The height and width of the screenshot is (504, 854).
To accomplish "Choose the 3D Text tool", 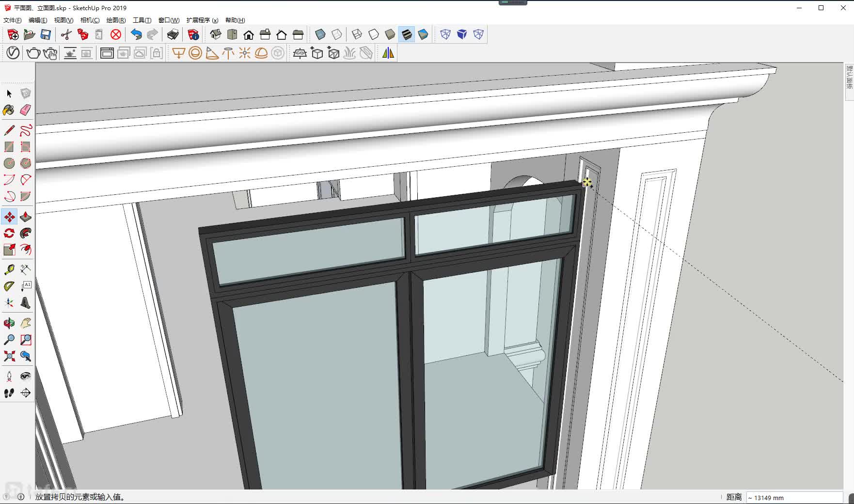I will [x=26, y=303].
